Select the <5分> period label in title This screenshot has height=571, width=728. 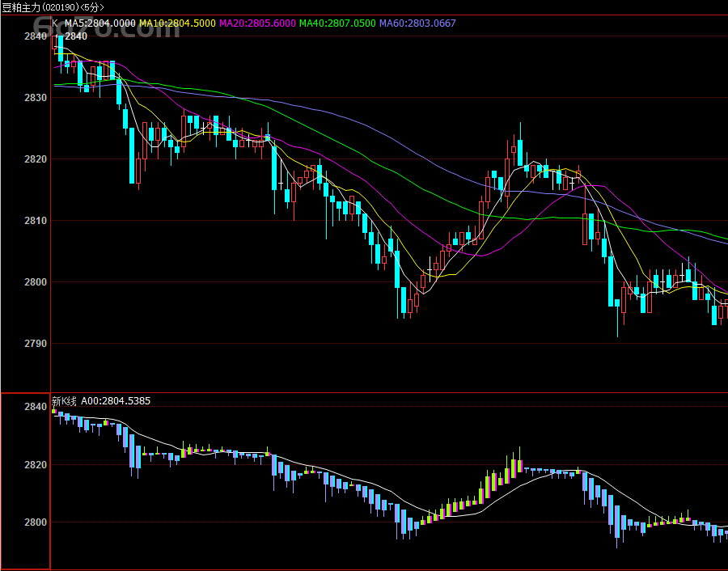[x=91, y=6]
